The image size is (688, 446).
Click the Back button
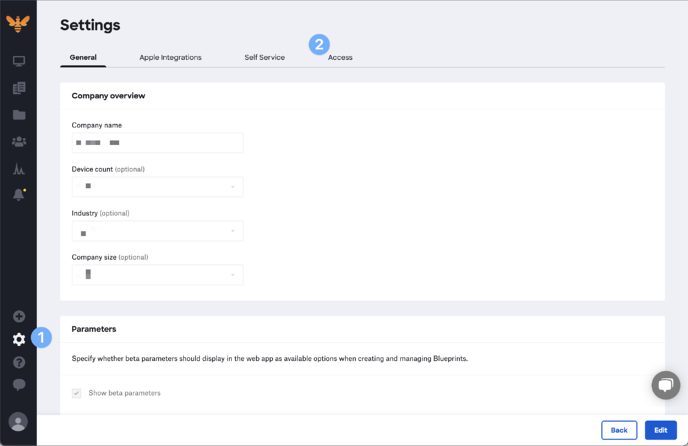619,430
